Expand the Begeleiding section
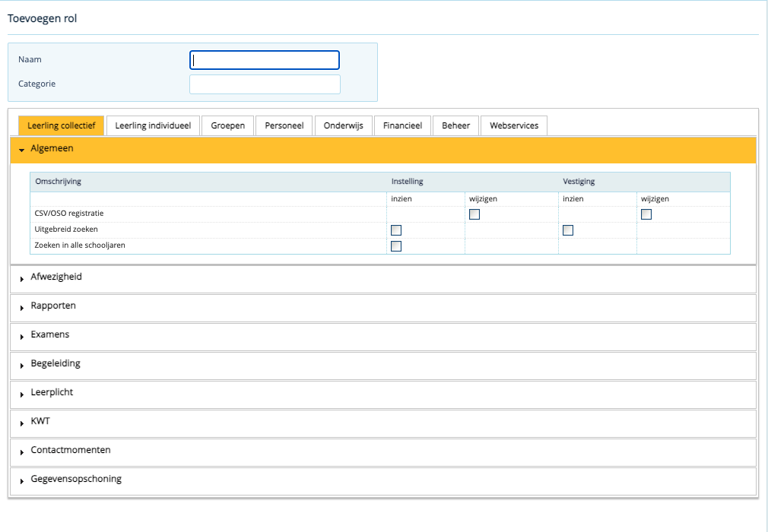 click(x=383, y=366)
